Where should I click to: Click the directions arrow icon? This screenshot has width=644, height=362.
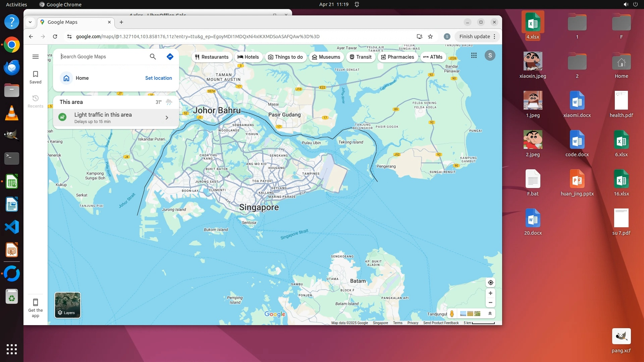[x=170, y=57]
